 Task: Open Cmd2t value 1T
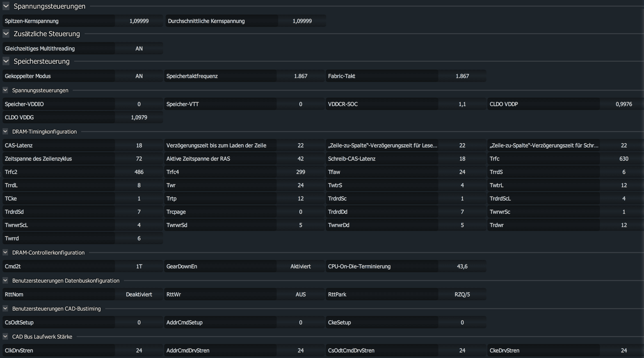[x=139, y=266]
